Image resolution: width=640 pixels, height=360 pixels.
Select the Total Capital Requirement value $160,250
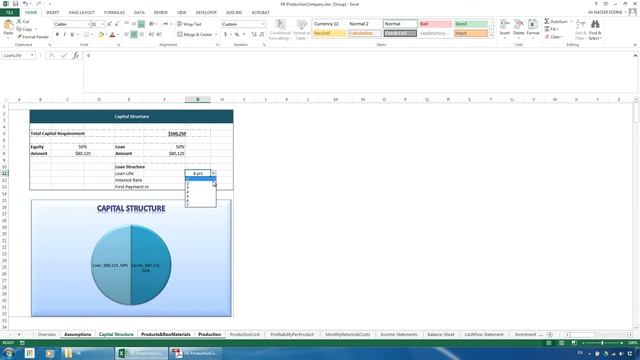(x=177, y=133)
